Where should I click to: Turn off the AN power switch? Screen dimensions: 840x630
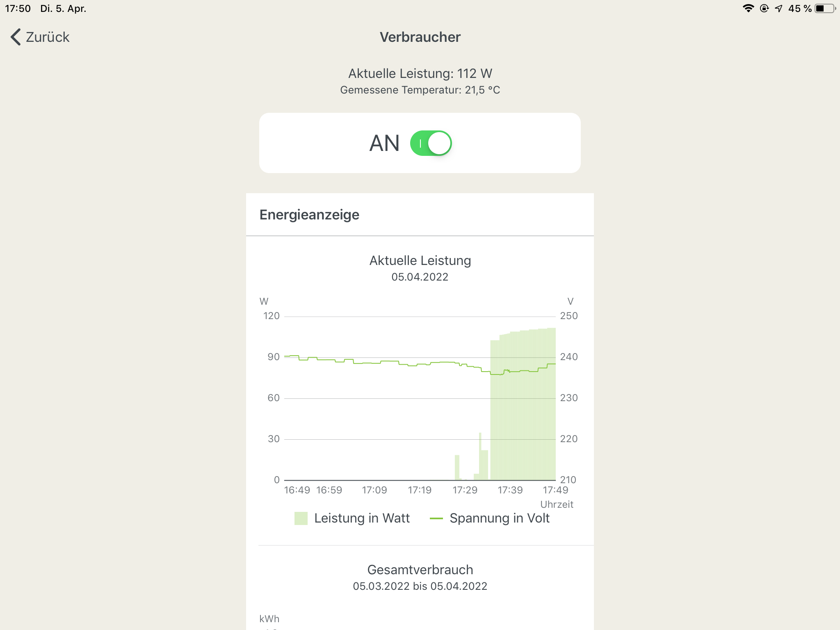click(x=431, y=143)
